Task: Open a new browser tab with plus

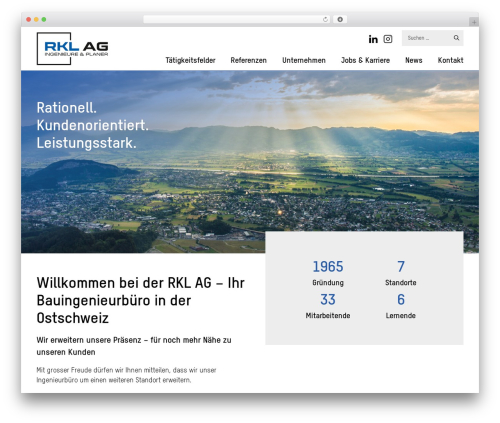Action: click(x=474, y=22)
